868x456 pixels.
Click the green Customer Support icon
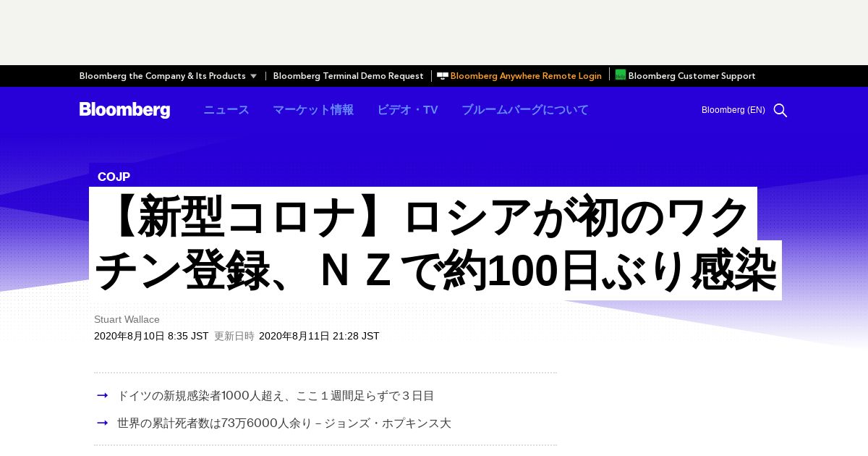[621, 75]
